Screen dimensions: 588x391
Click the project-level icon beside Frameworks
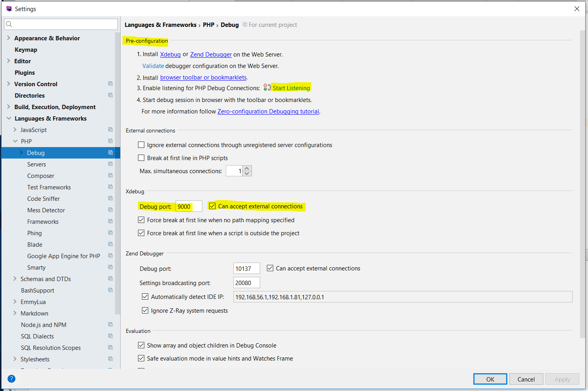110,221
